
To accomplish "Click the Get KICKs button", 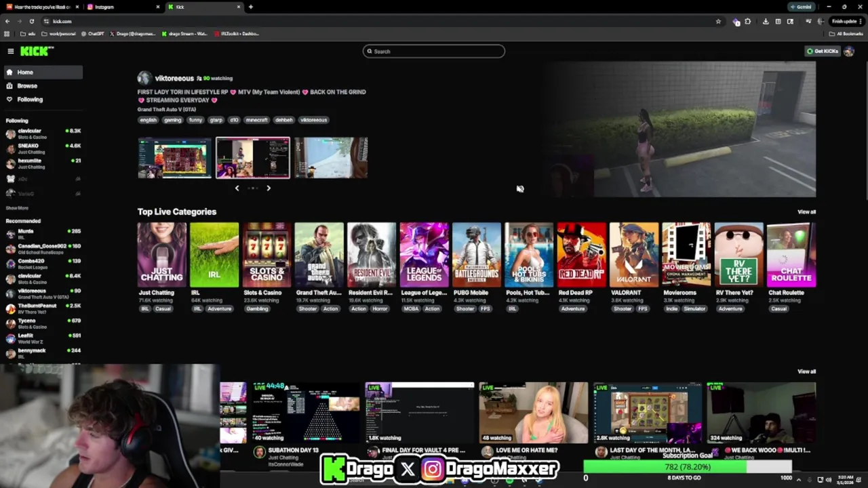I will [x=822, y=51].
